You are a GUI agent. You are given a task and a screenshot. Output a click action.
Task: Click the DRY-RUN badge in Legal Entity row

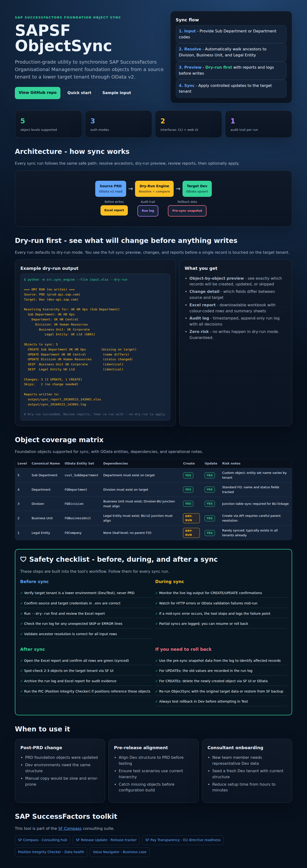point(191,533)
